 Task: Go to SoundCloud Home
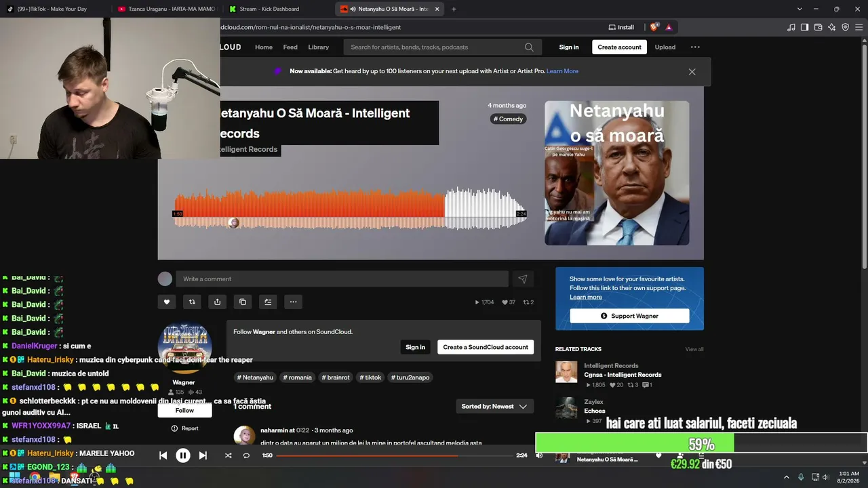[x=264, y=47]
